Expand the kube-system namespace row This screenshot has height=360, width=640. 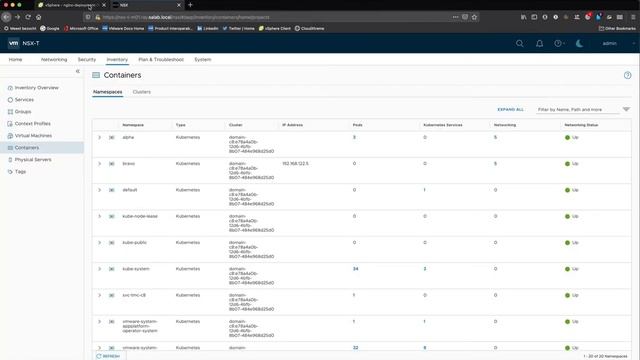(99, 269)
